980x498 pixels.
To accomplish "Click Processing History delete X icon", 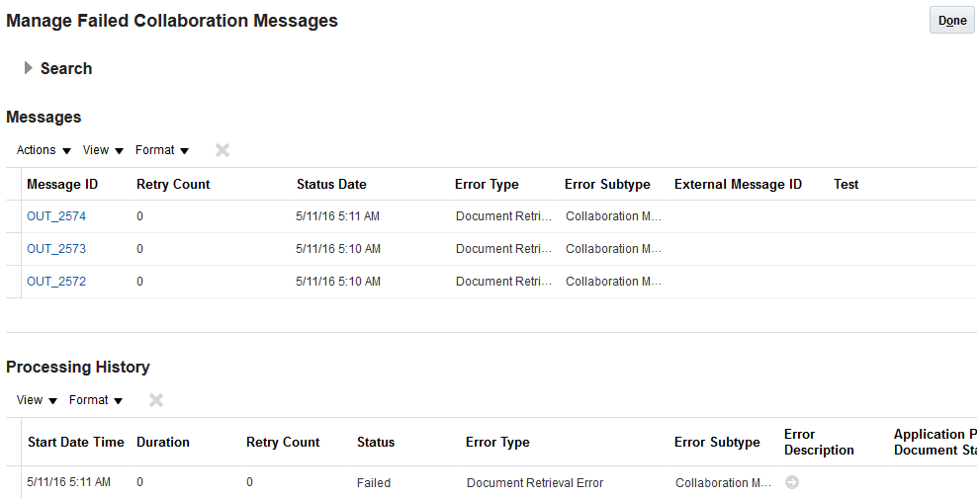I will point(156,400).
